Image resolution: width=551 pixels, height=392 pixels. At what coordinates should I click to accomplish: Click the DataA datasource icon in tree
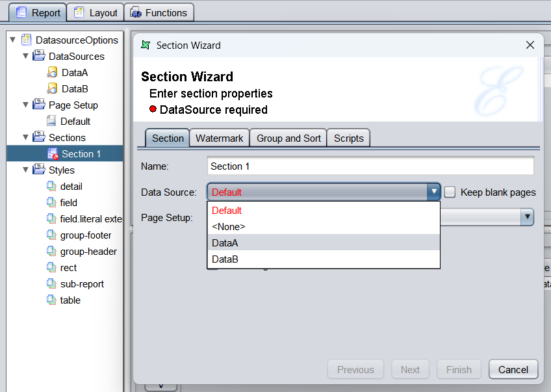52,73
